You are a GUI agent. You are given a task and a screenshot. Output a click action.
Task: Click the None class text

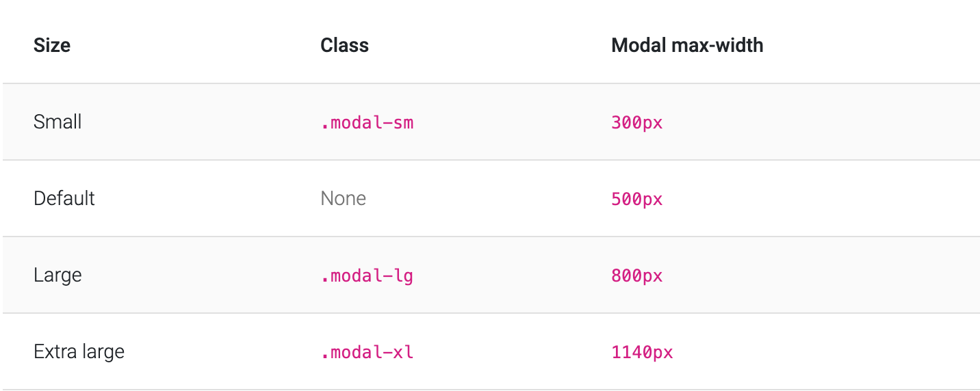point(343,198)
